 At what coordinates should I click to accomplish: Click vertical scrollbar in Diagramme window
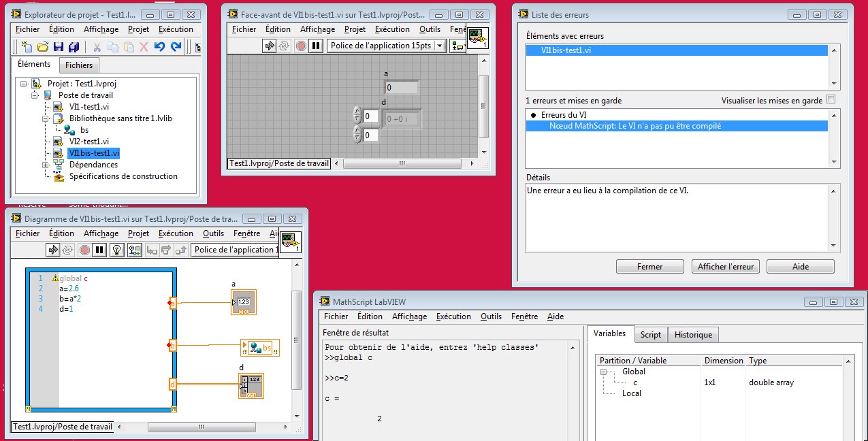coord(297,339)
